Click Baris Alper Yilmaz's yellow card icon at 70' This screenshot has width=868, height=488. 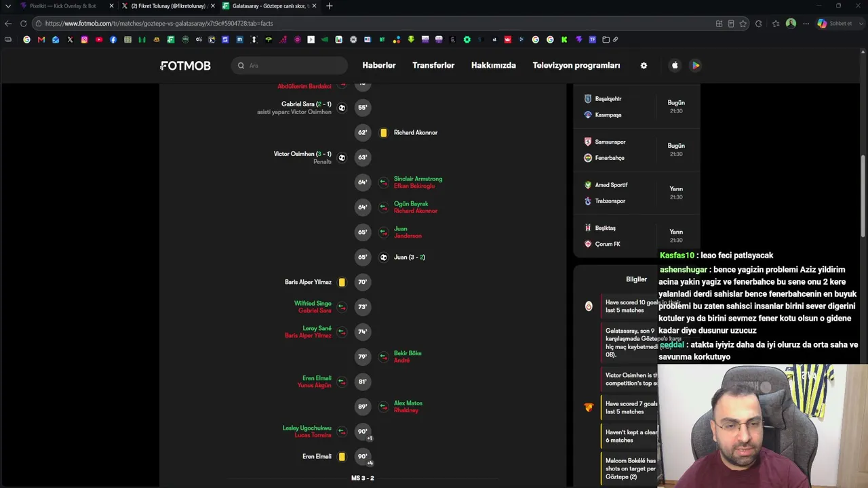[x=342, y=282]
